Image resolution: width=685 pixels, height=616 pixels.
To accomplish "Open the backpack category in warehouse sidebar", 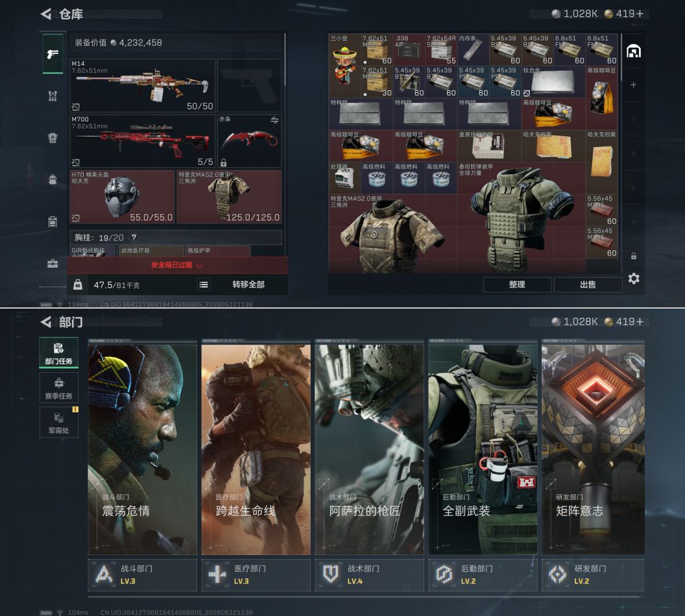I will pyautogui.click(x=53, y=180).
